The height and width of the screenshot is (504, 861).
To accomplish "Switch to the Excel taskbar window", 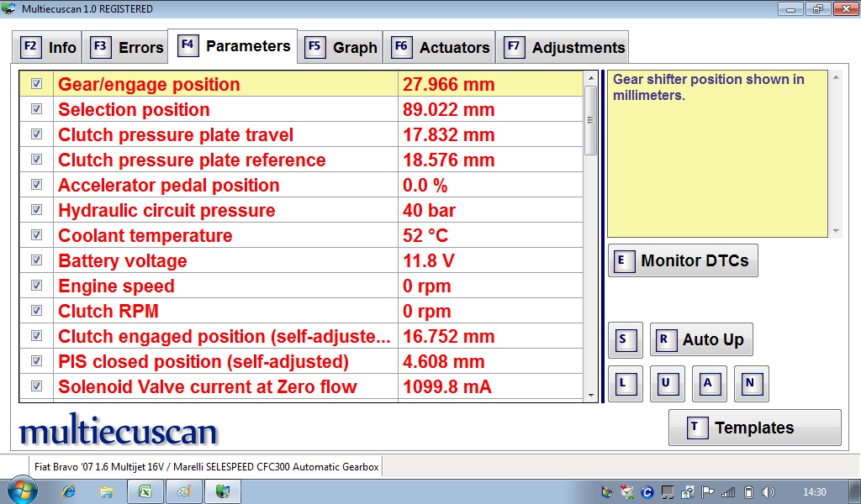I will click(145, 492).
